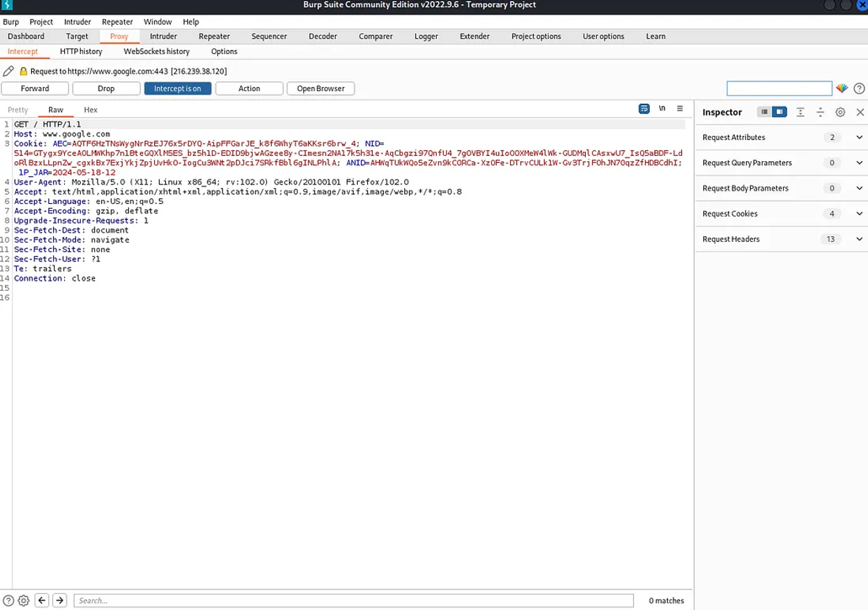Switch Inspector to the second layout option

click(x=779, y=112)
